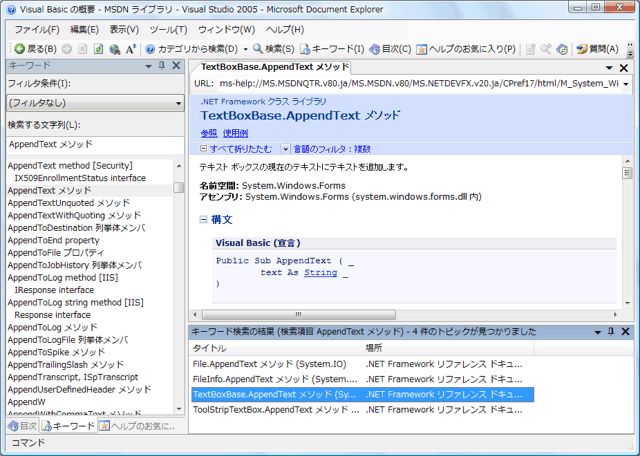This screenshot has height=456, width=640.
Task: Open キーワード検索の結果 panel position dropdown
Action: [x=598, y=332]
